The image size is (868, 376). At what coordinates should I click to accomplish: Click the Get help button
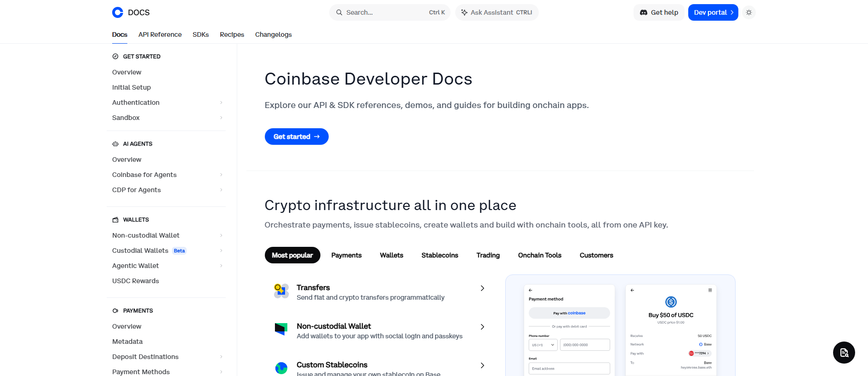tap(659, 12)
